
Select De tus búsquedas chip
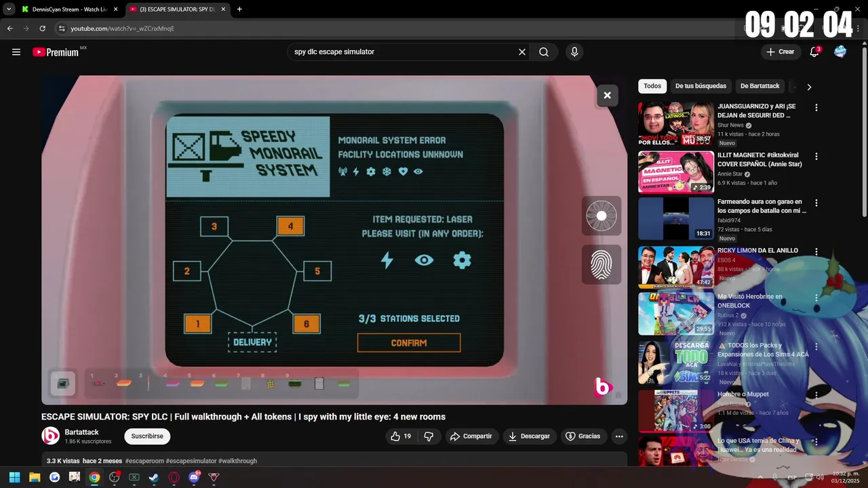point(701,86)
